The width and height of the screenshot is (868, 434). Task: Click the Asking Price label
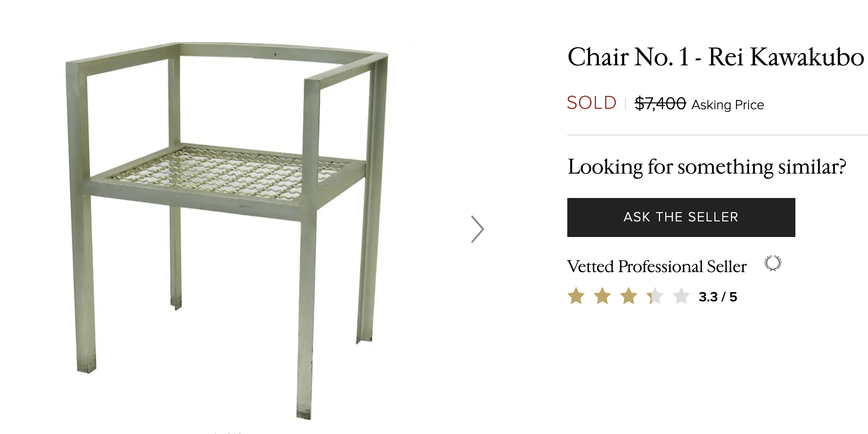coord(728,105)
